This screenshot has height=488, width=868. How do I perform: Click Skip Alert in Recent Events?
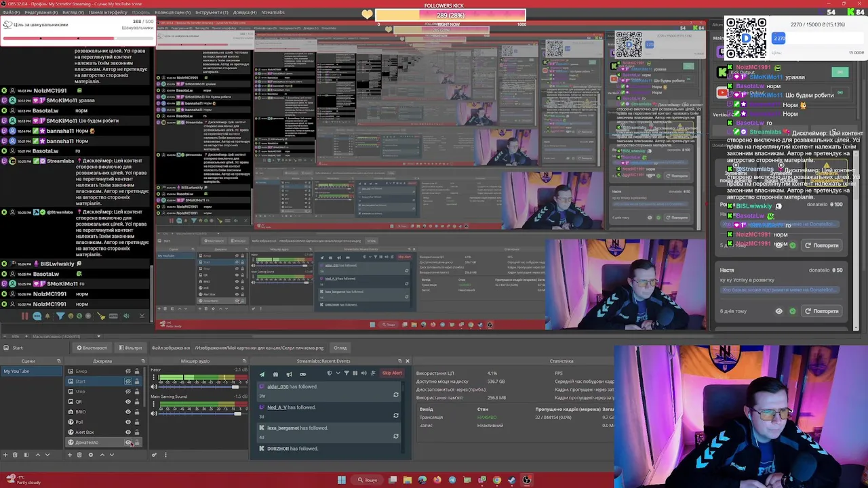392,373
